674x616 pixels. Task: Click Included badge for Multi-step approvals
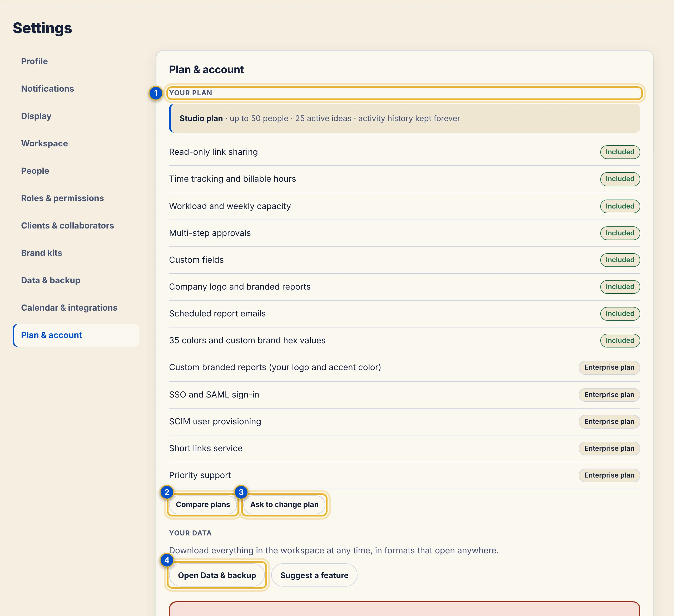[x=620, y=233]
